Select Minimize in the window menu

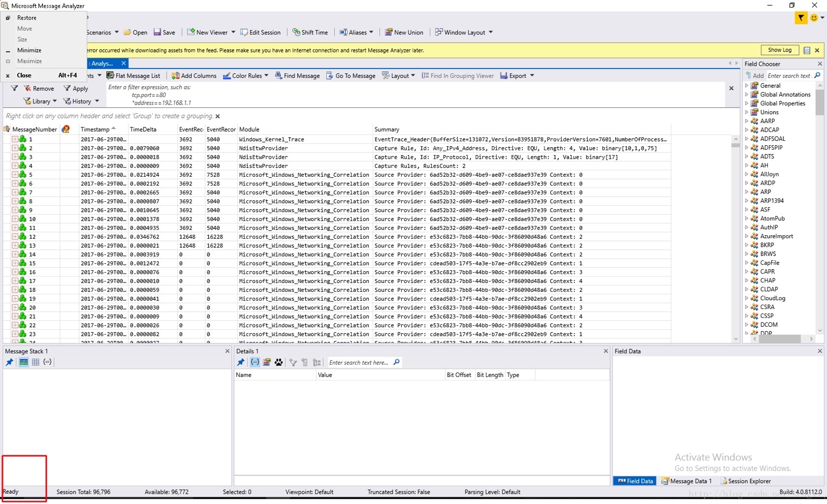point(29,50)
